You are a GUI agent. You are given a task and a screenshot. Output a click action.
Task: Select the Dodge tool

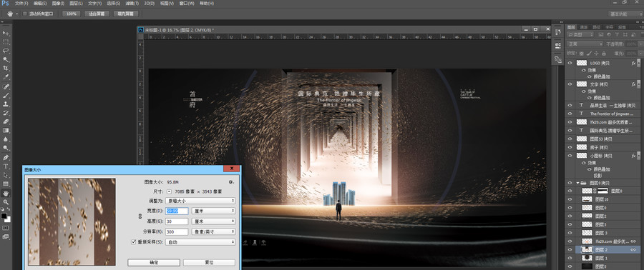[x=6, y=148]
